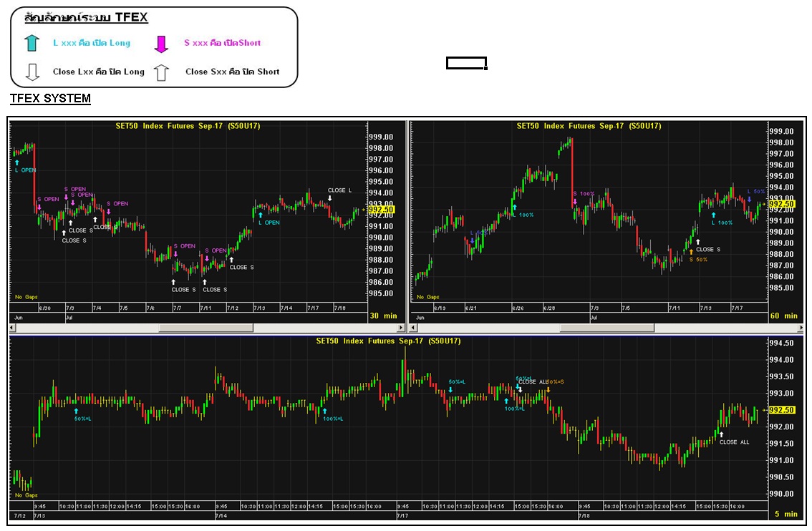This screenshot has width=812, height=531.
Task: Click the 'L 50%' label near 7/17 on 60 min chart
Action: point(756,192)
